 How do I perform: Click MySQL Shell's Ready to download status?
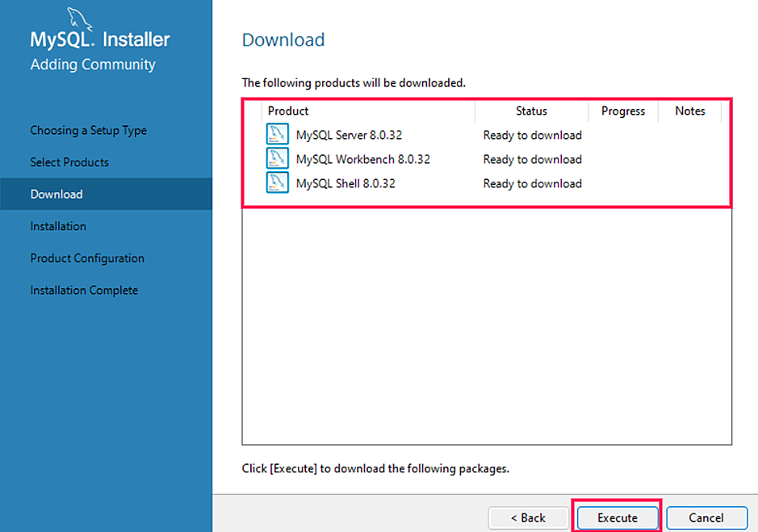click(532, 183)
